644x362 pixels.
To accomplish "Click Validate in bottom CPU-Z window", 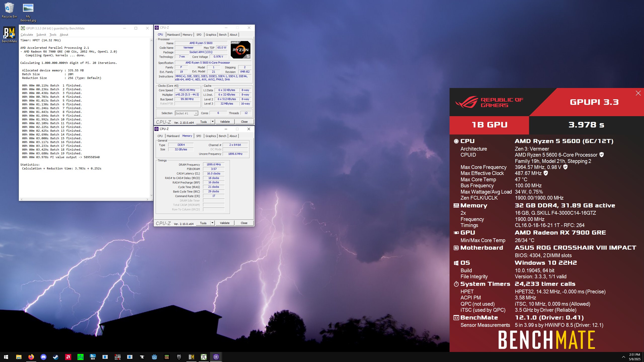I will (225, 223).
